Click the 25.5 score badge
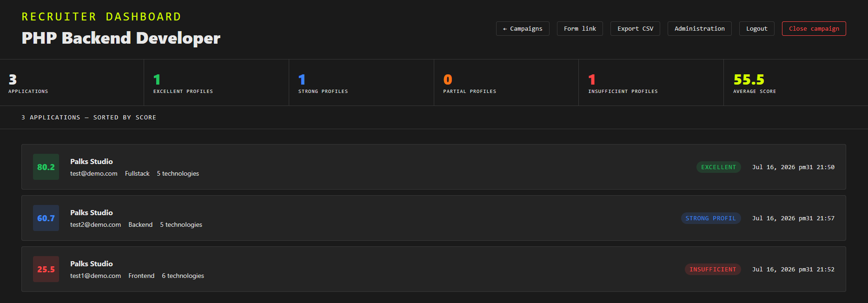 click(x=46, y=269)
